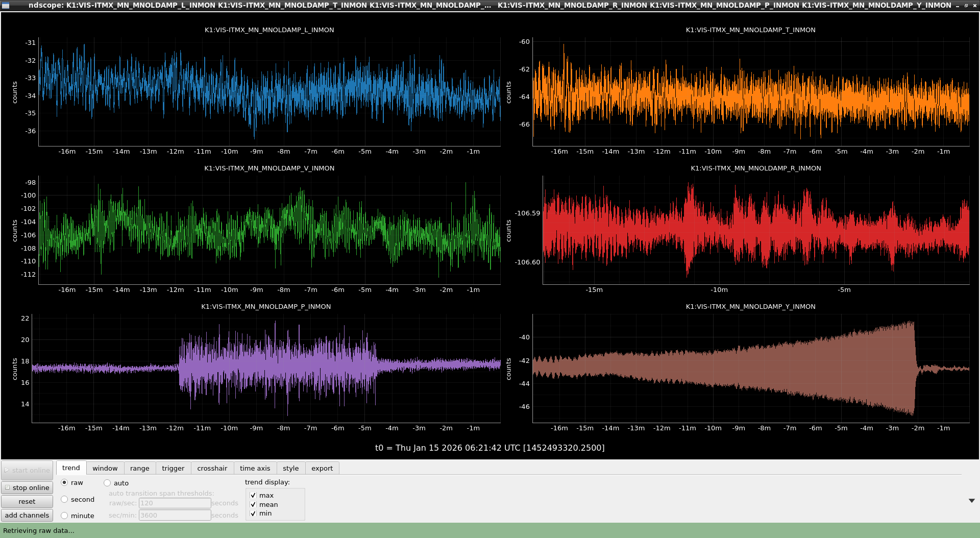Select the auto trend radio button

107,483
